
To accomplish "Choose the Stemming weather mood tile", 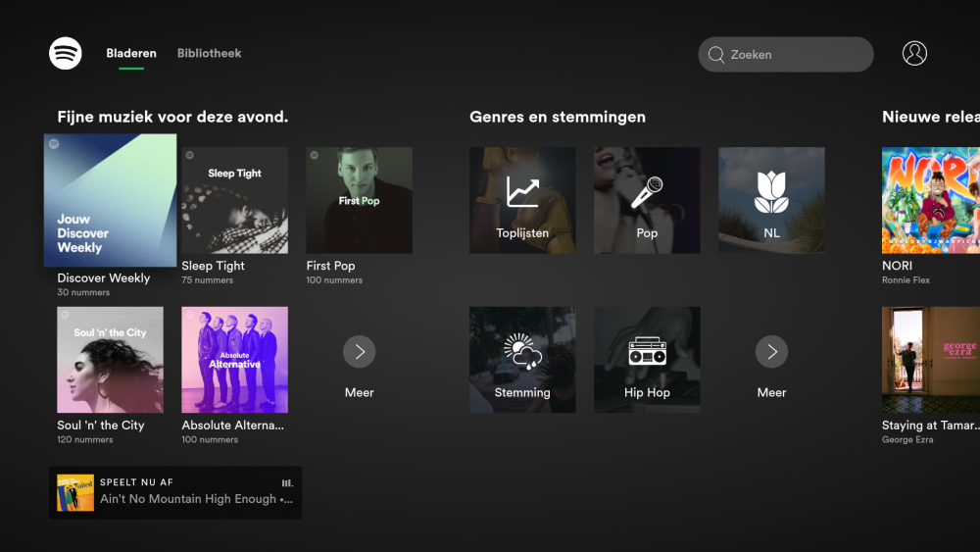I will [522, 359].
